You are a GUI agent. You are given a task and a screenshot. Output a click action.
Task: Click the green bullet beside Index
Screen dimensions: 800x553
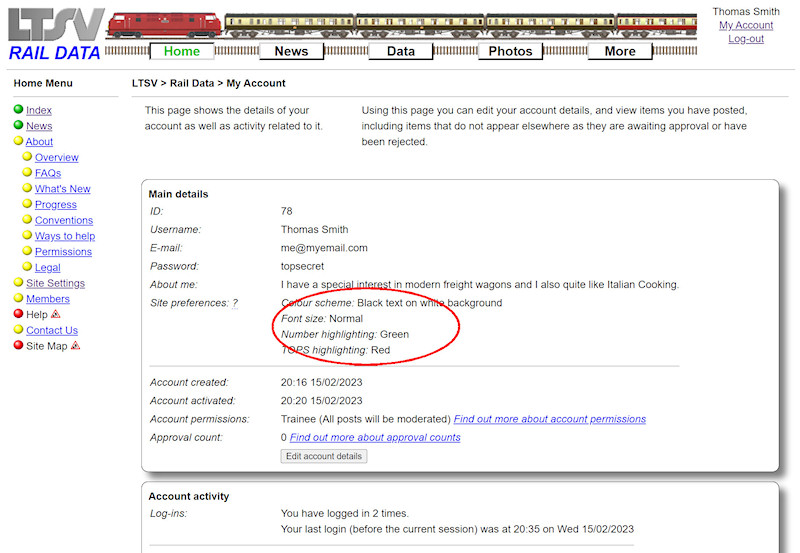click(18, 110)
